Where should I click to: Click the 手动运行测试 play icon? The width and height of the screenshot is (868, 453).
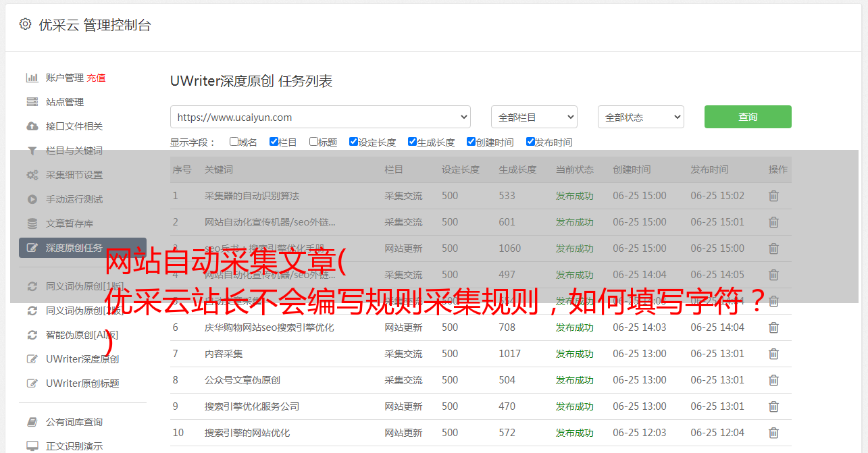point(32,199)
